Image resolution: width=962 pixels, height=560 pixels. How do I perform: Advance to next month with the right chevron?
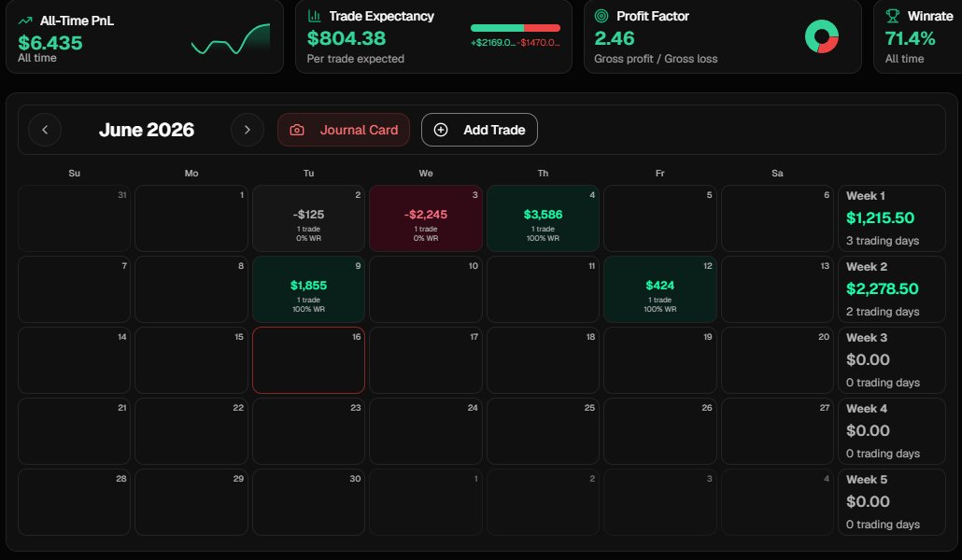[248, 130]
